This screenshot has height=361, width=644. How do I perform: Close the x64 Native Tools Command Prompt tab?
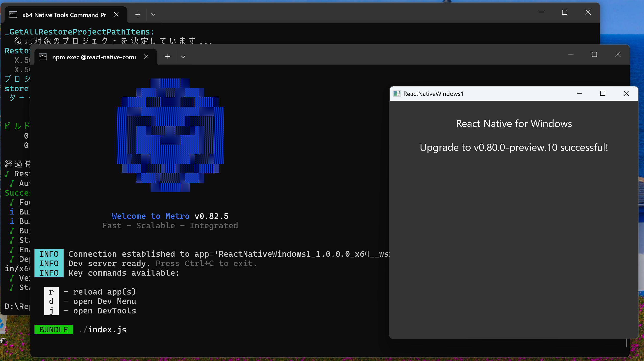click(x=116, y=14)
